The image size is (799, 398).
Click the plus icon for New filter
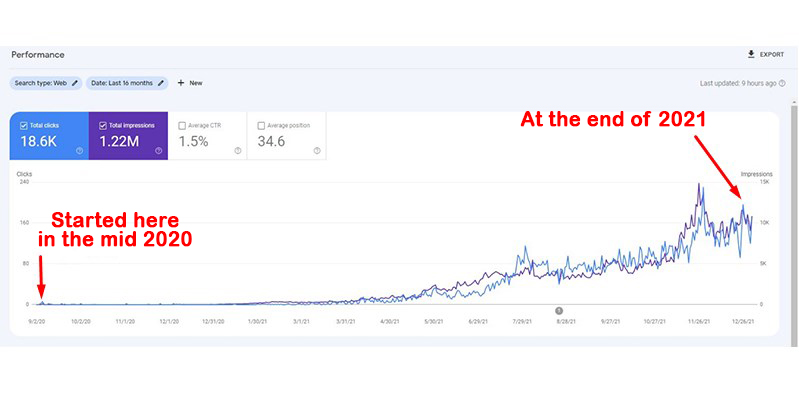[x=180, y=83]
